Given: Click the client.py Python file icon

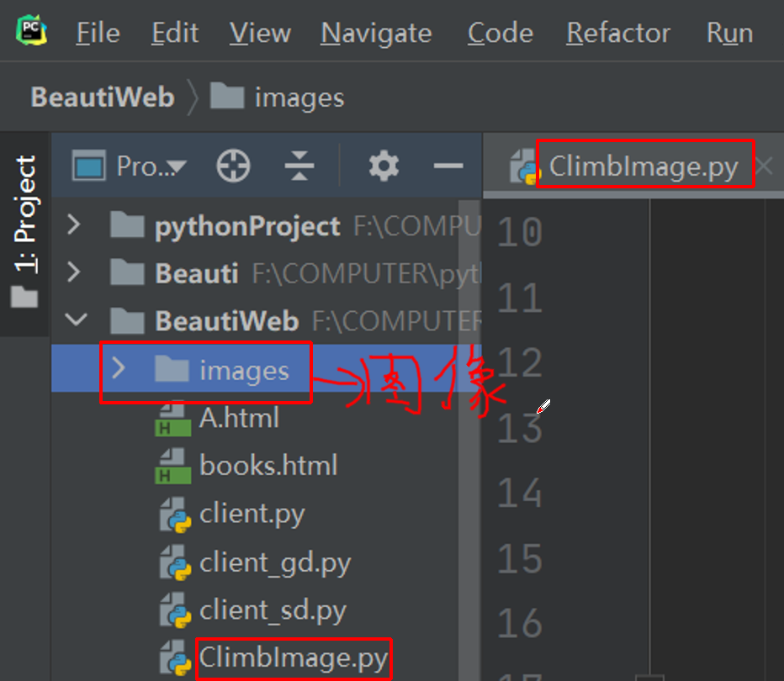Looking at the screenshot, I should point(174,514).
